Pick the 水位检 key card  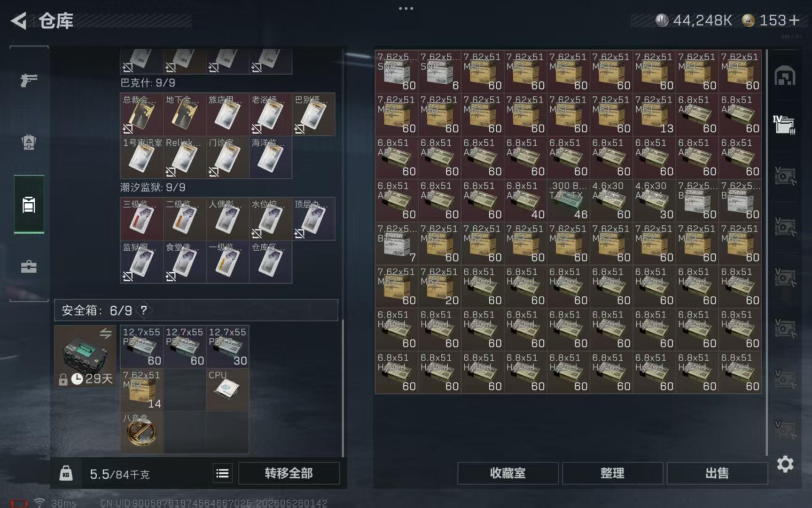point(270,219)
